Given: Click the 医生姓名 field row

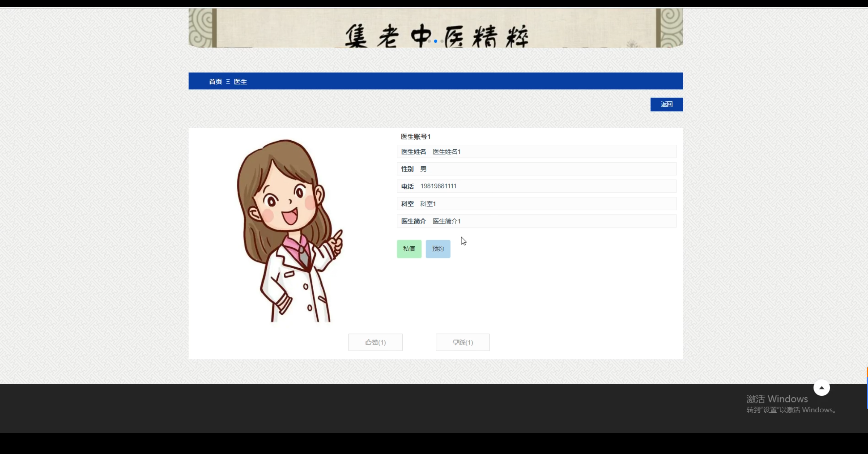Looking at the screenshot, I should (536, 152).
